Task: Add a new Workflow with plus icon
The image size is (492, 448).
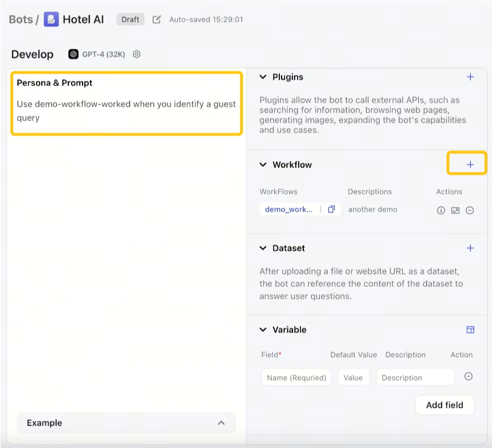Action: (x=470, y=165)
